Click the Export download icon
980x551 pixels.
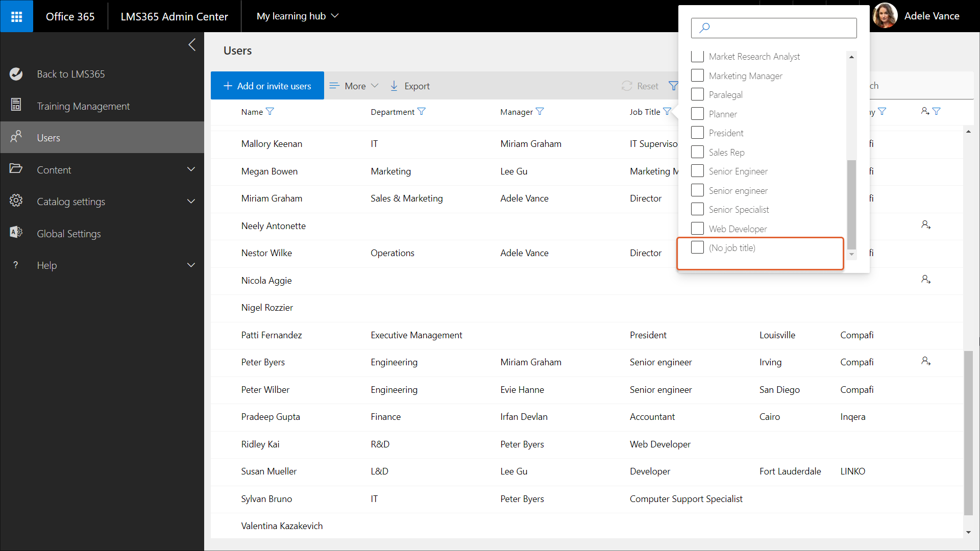coord(394,86)
